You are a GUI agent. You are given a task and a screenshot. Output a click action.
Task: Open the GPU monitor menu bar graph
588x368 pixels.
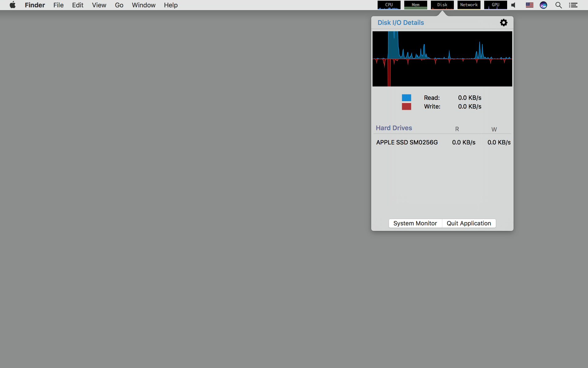click(x=496, y=5)
